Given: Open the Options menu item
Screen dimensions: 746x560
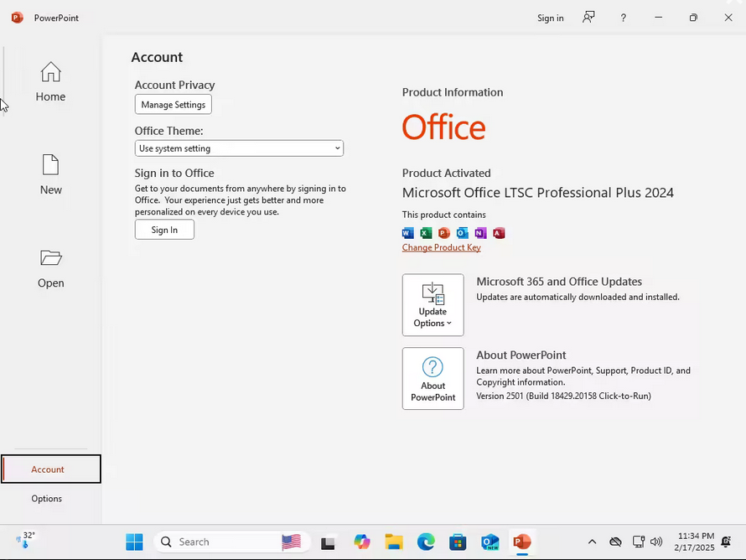Looking at the screenshot, I should pos(47,499).
